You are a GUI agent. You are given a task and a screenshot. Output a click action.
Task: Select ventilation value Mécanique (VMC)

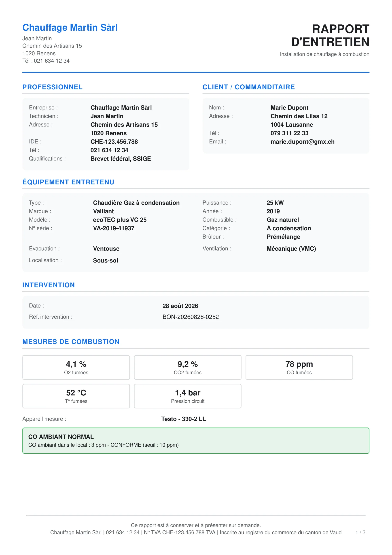[x=291, y=249]
